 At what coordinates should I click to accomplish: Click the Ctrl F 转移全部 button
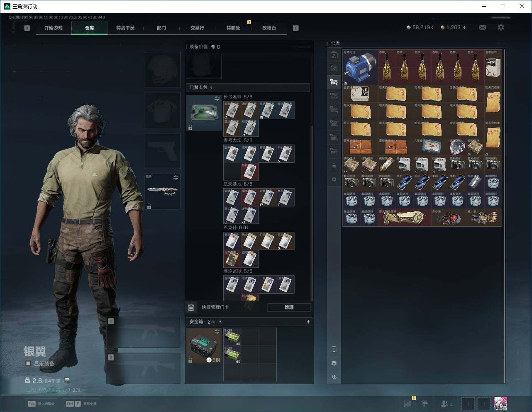[81, 404]
